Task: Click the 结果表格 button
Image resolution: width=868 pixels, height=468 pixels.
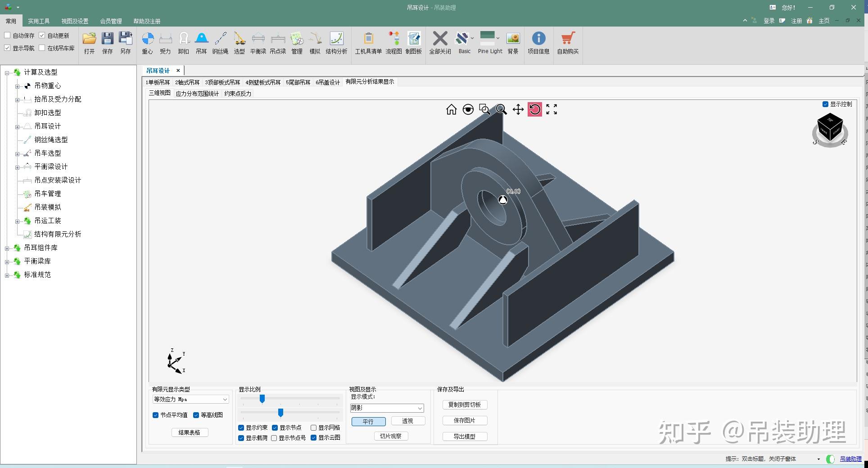Action: [x=190, y=432]
